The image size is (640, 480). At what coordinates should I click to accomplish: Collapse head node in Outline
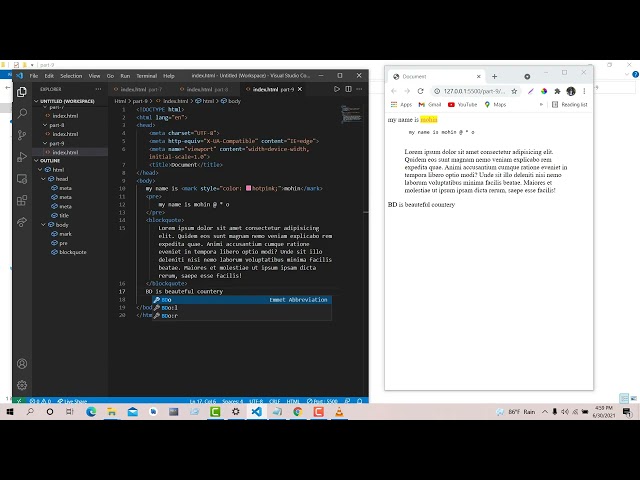43,179
